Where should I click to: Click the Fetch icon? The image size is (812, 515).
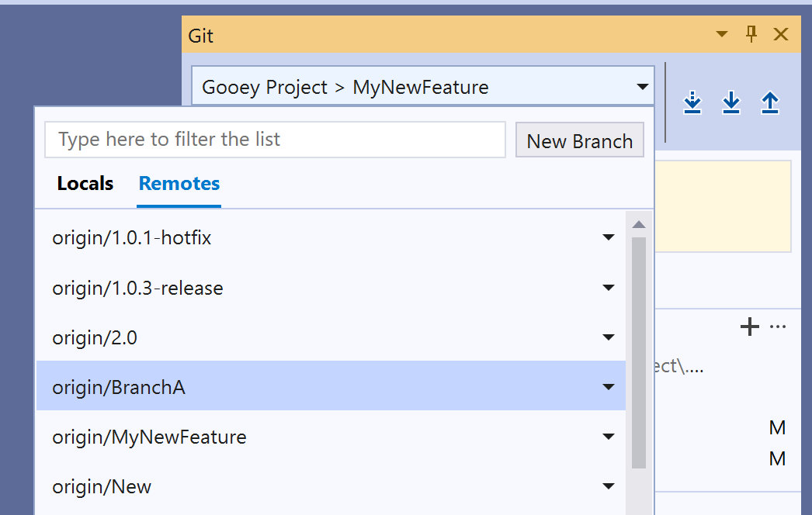pos(692,102)
